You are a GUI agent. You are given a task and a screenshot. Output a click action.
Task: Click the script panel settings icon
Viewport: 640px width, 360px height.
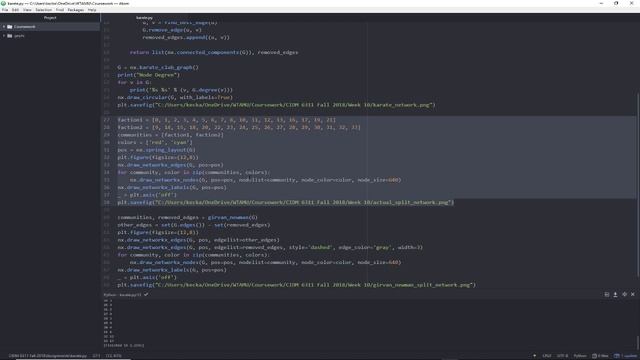[x=624, y=294]
